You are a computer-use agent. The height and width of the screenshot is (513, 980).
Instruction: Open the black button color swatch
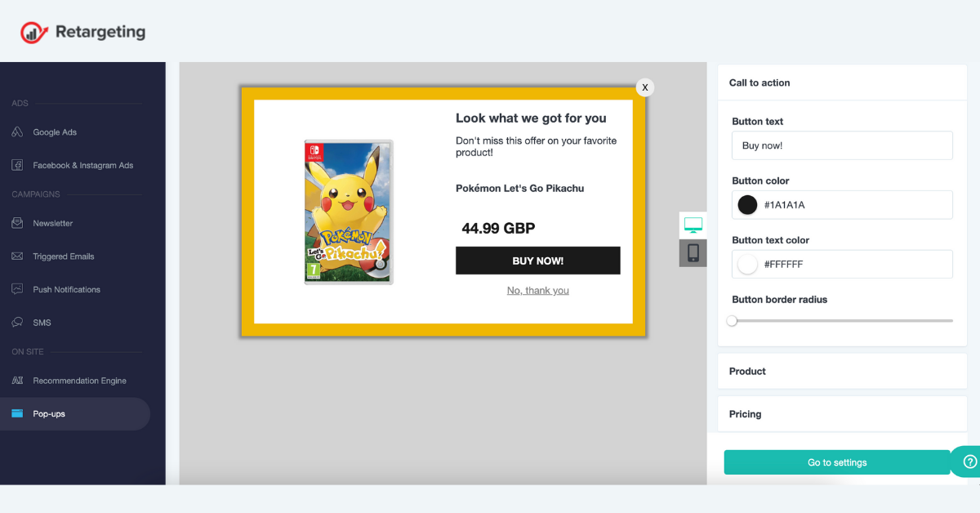(747, 205)
